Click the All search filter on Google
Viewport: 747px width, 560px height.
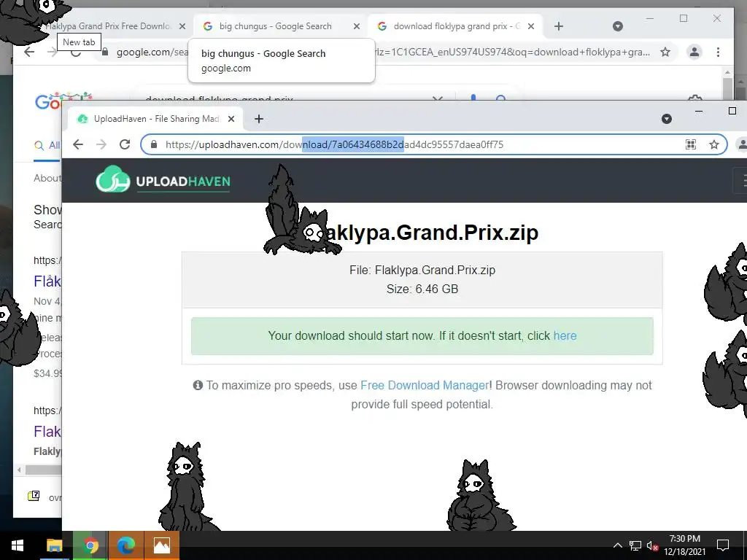(x=47, y=145)
